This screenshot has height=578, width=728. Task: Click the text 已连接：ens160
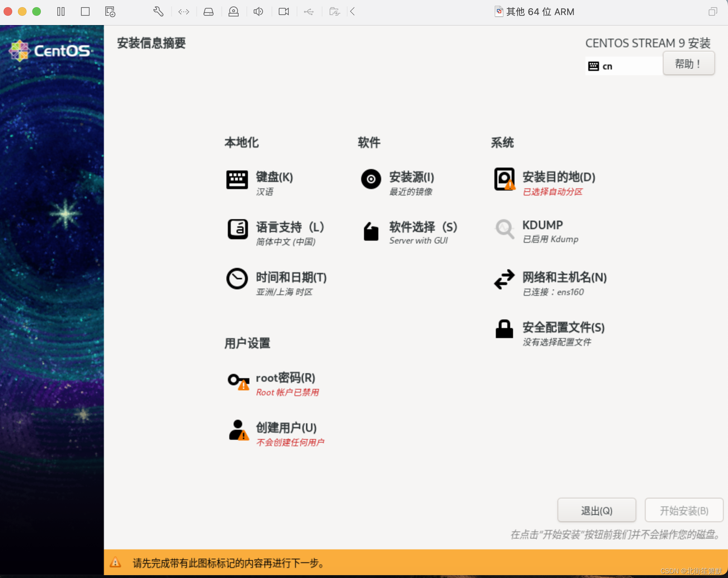(553, 292)
